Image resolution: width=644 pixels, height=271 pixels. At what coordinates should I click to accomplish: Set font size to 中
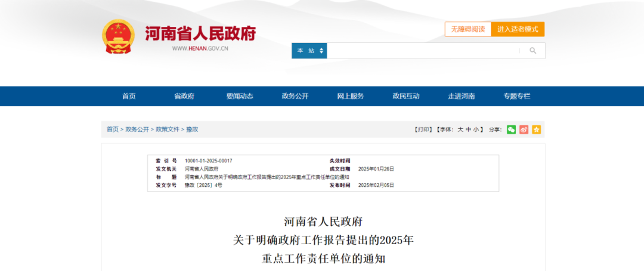468,130
